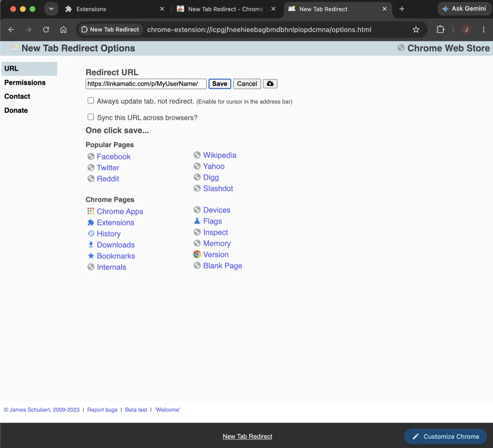Click the 'Welcome' footer link
The width and height of the screenshot is (493, 448).
point(168,410)
